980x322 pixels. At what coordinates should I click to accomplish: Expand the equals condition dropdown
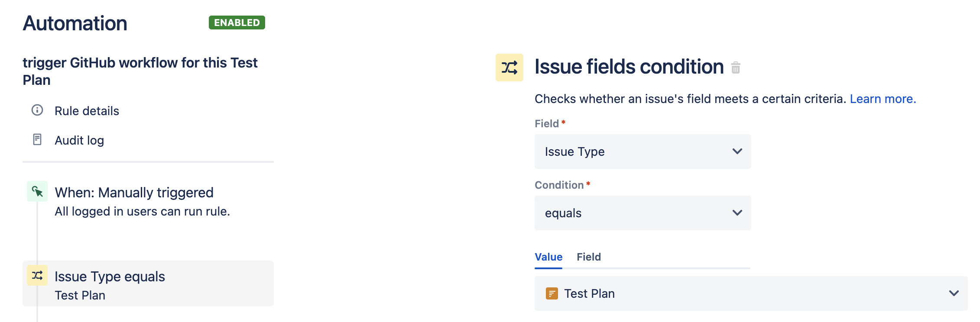(x=643, y=213)
